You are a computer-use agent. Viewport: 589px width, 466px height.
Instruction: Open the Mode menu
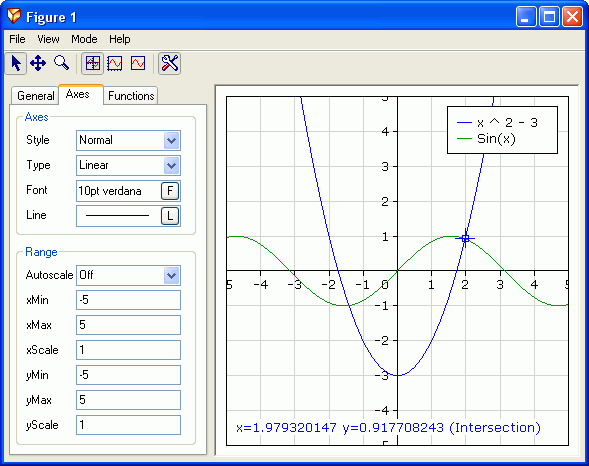point(84,39)
